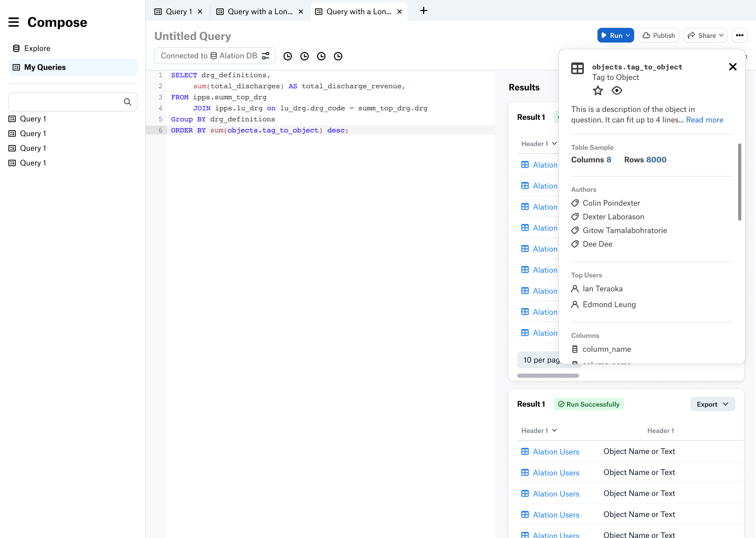
Task: Sort by Header 1 in the upper result
Action: point(539,143)
